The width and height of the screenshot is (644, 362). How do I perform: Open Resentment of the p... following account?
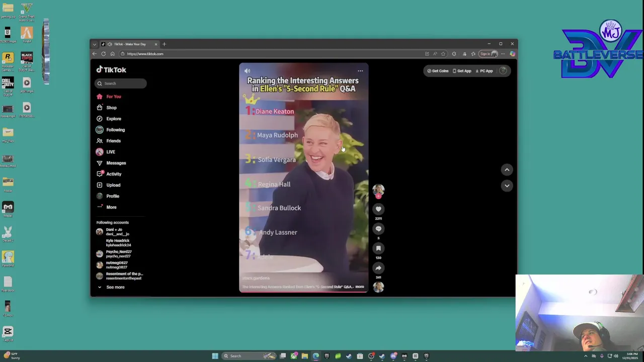[120, 276]
